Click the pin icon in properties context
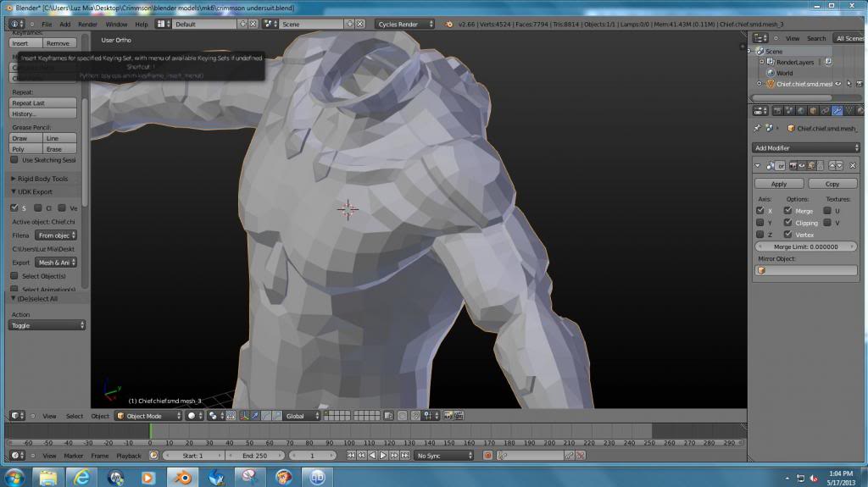Viewport: 868px width, 487px height. [x=757, y=129]
